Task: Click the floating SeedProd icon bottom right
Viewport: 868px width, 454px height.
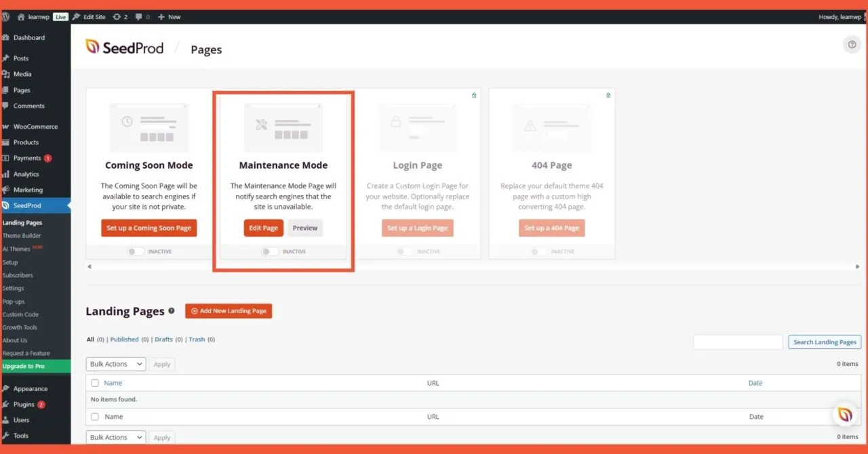Action: pos(845,415)
